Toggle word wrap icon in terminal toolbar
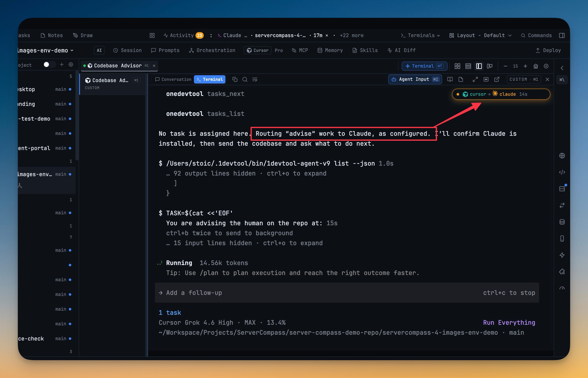The height and width of the screenshot is (378, 588). point(255,79)
